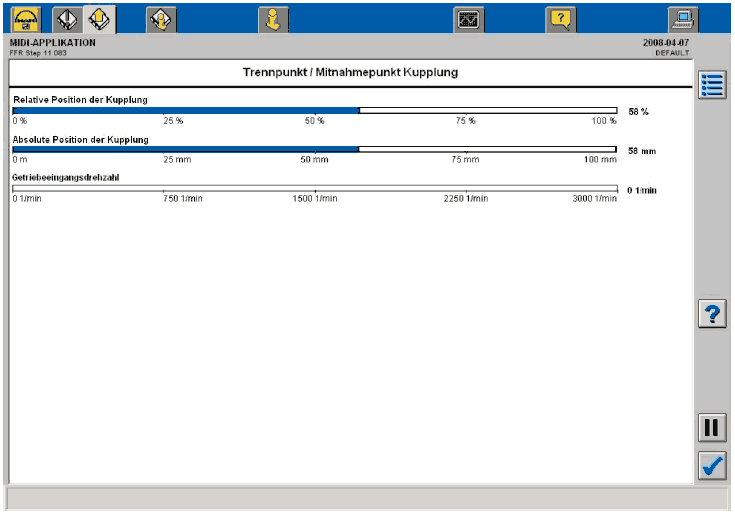
Task: Click the MIDI-APPLIKATION header label
Action: (x=53, y=43)
